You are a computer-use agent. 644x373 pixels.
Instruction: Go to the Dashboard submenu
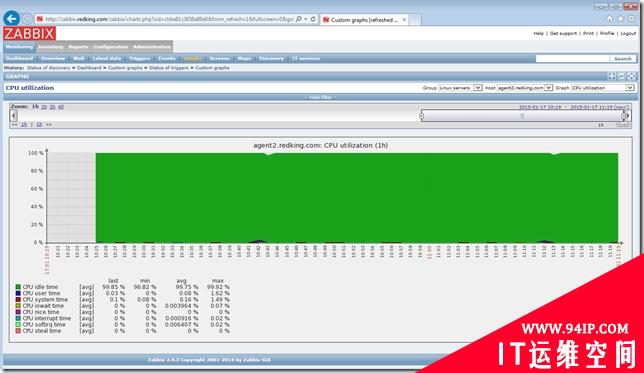[19, 59]
